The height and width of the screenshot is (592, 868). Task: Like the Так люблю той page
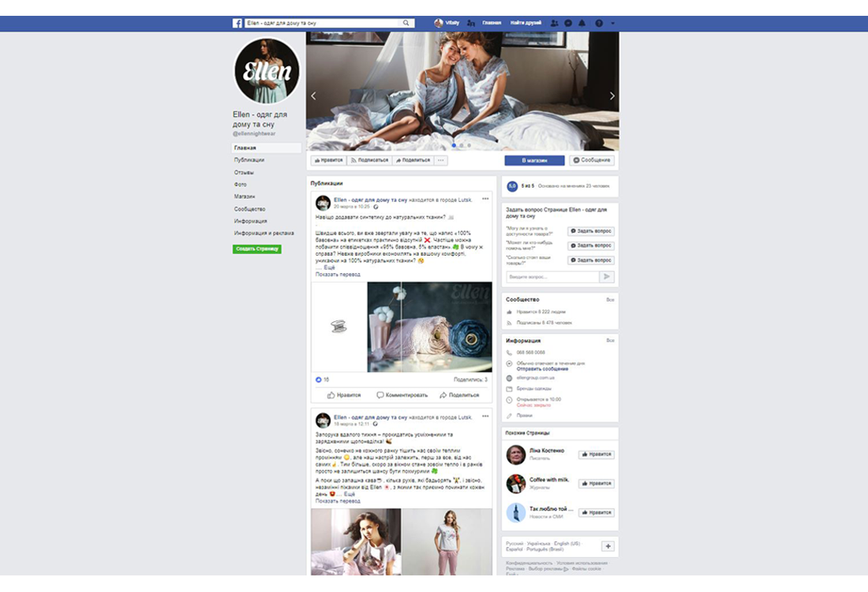coord(597,513)
